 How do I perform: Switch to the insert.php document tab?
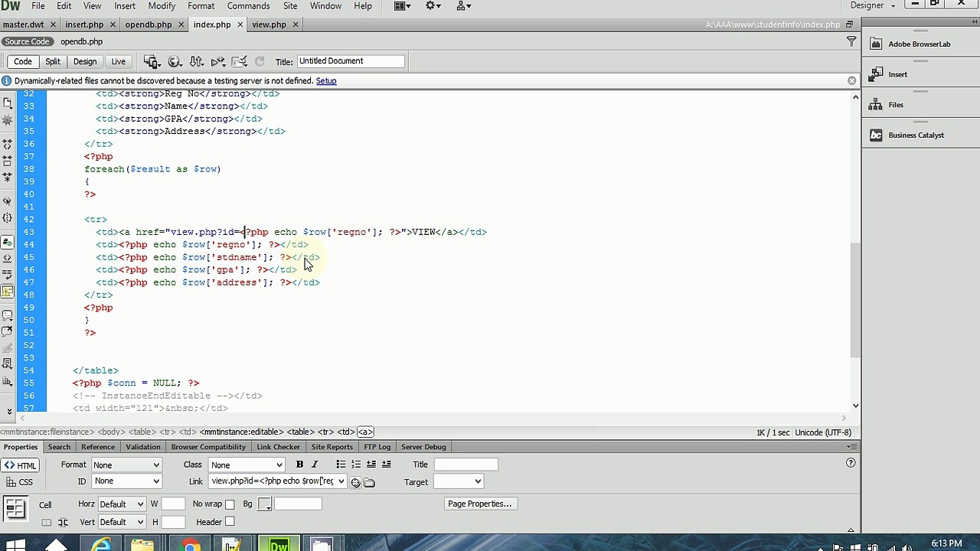(84, 24)
